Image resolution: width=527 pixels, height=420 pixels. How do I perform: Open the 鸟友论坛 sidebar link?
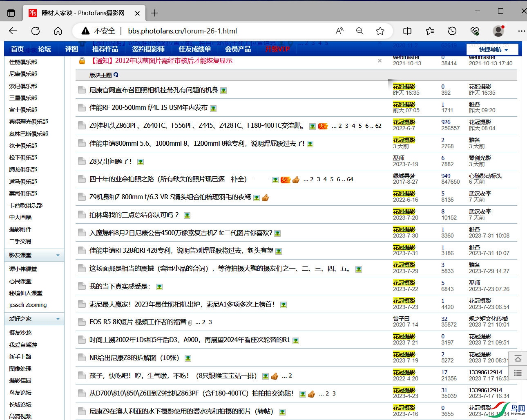pos(20,393)
